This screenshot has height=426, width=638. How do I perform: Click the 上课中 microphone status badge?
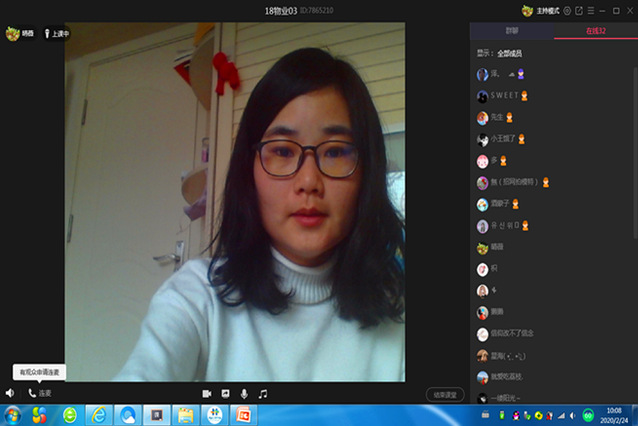point(56,33)
